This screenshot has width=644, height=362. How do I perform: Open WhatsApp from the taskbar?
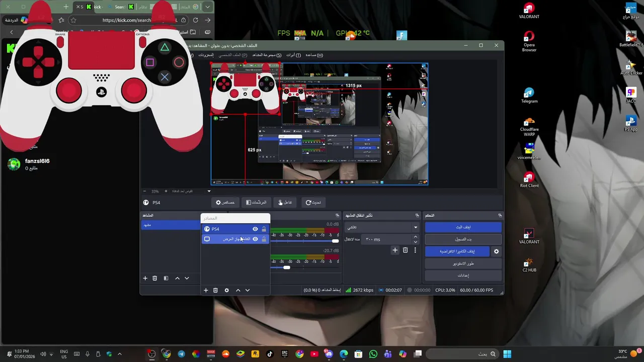tap(373, 354)
